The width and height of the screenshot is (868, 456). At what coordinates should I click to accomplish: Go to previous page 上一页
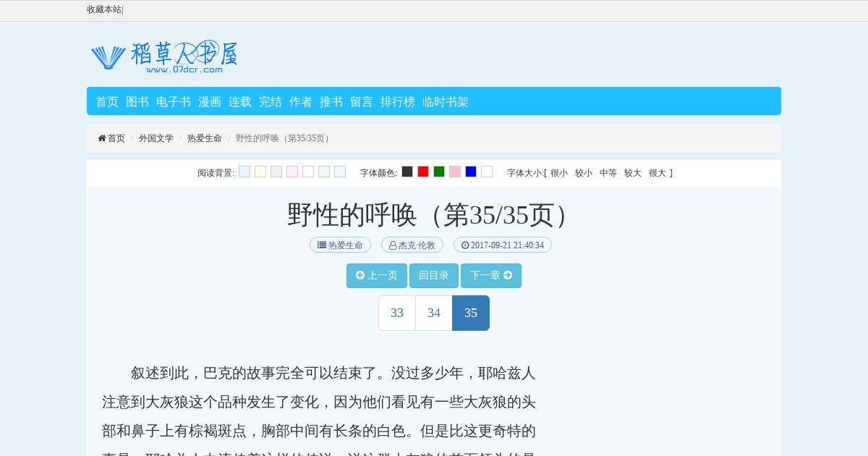pyautogui.click(x=377, y=276)
